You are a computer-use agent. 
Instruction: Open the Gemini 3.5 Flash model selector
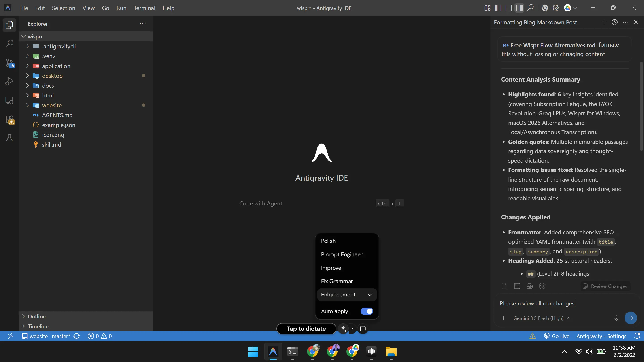542,318
